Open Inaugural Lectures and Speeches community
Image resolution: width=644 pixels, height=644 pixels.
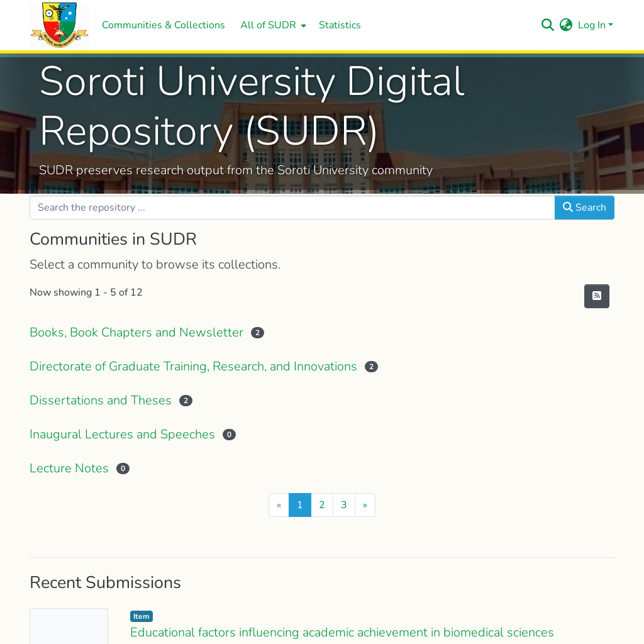tap(122, 435)
